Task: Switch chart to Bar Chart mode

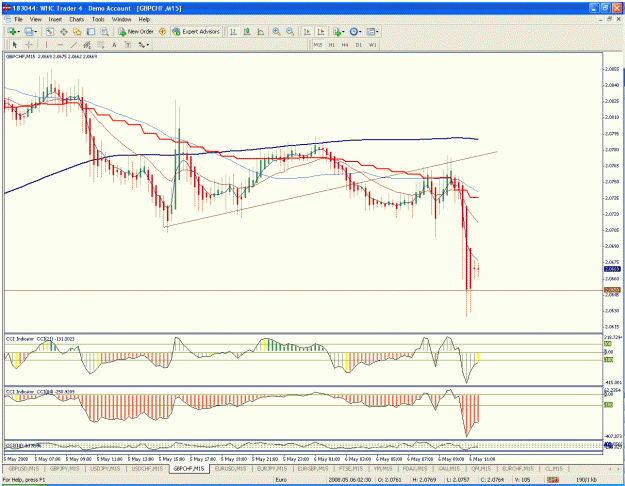Action: tap(233, 31)
